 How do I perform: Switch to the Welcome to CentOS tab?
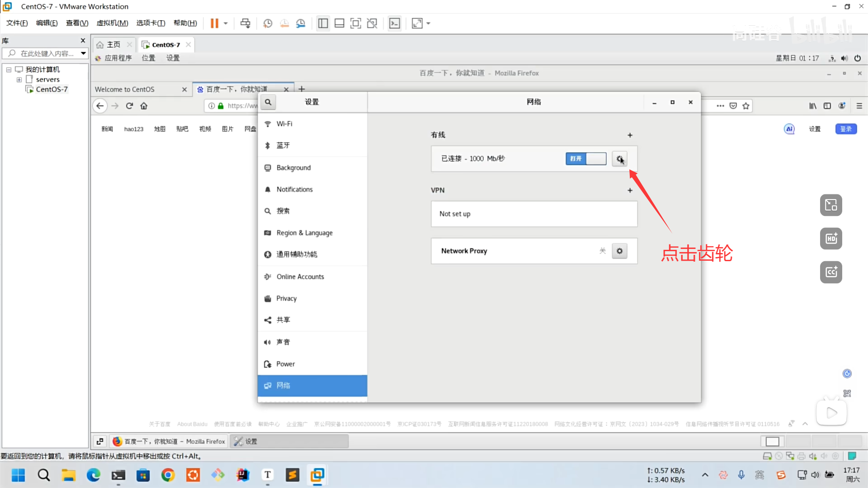[125, 89]
